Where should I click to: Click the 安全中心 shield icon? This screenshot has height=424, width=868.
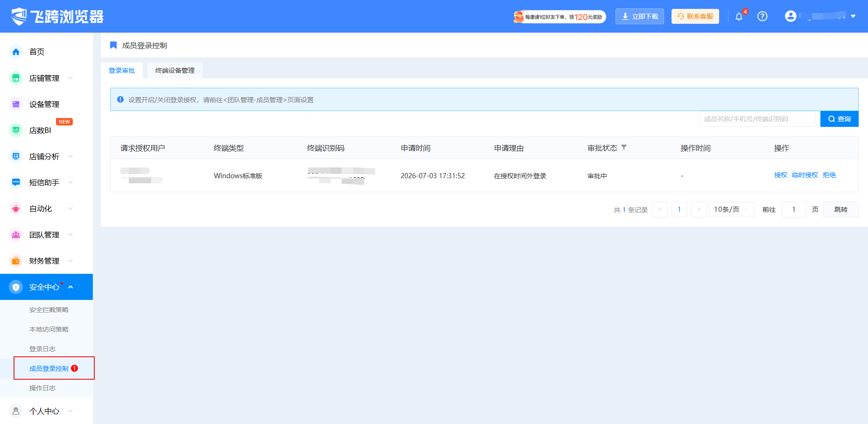16,287
